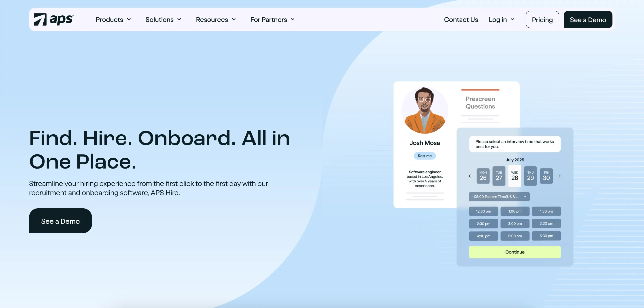Click the hero See a Demo button

60,221
